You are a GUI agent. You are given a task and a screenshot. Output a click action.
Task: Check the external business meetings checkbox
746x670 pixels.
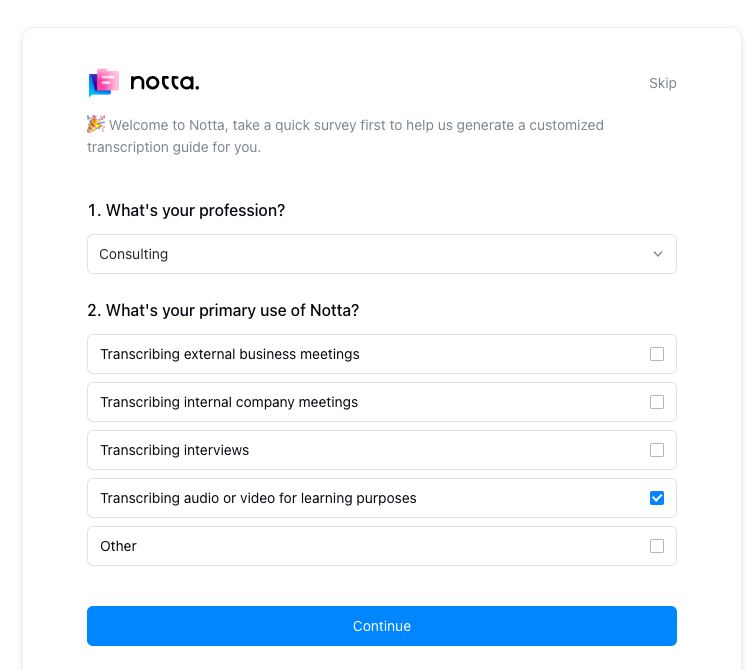point(657,354)
